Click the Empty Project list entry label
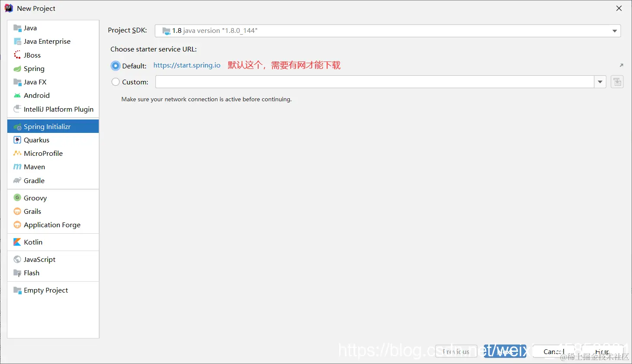 [x=46, y=290]
